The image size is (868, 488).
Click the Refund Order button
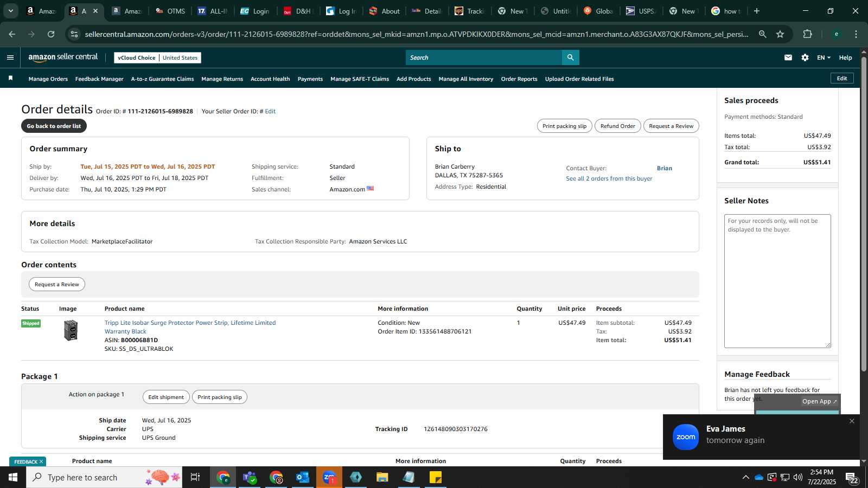(x=617, y=126)
